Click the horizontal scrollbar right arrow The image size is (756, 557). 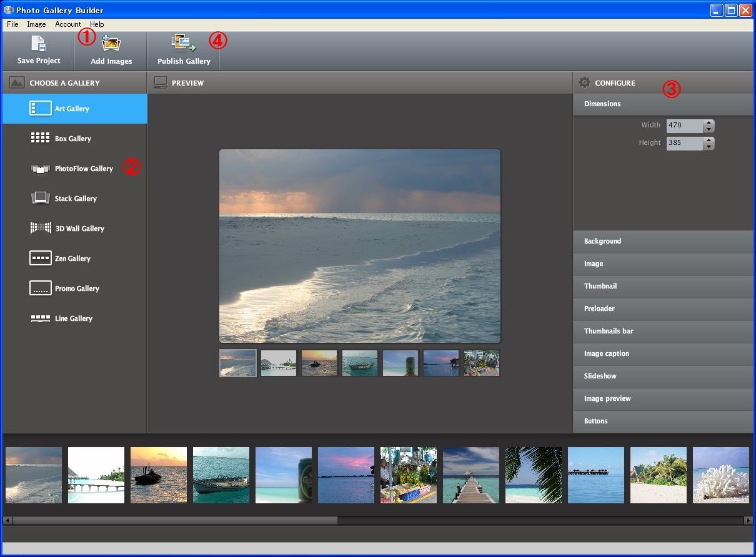(x=748, y=520)
